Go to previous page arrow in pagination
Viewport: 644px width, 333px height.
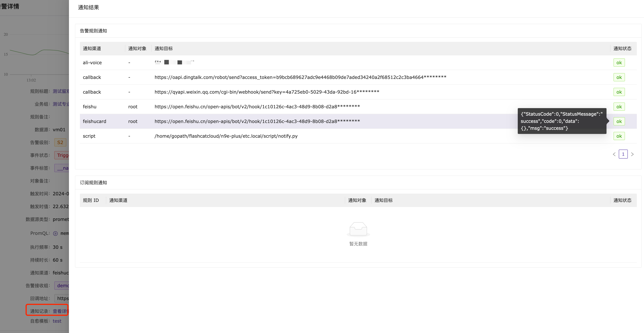pos(614,154)
